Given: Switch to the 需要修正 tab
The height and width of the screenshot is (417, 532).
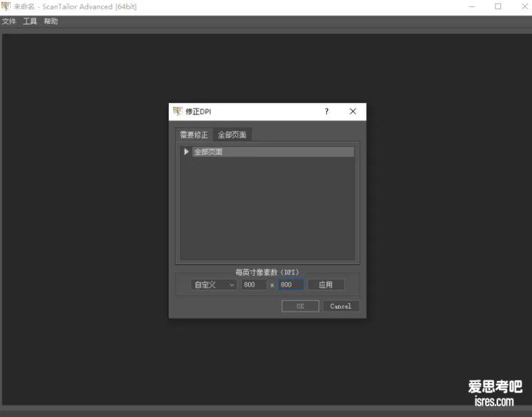Looking at the screenshot, I should 194,135.
